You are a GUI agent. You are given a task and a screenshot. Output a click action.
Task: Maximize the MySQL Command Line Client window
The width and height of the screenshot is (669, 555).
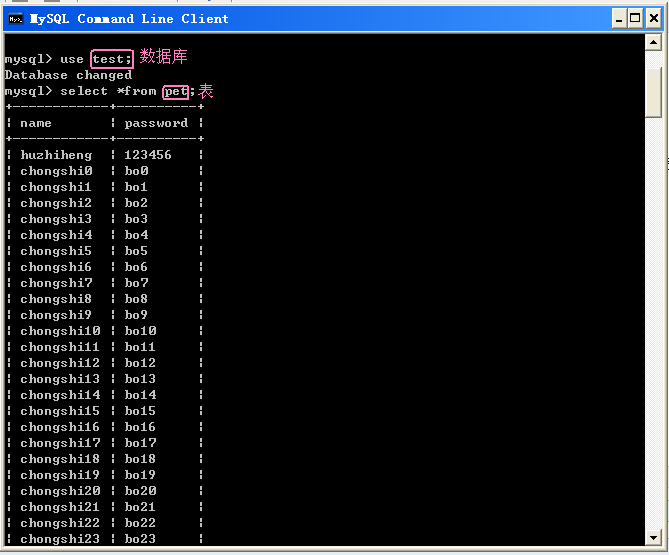(634, 18)
